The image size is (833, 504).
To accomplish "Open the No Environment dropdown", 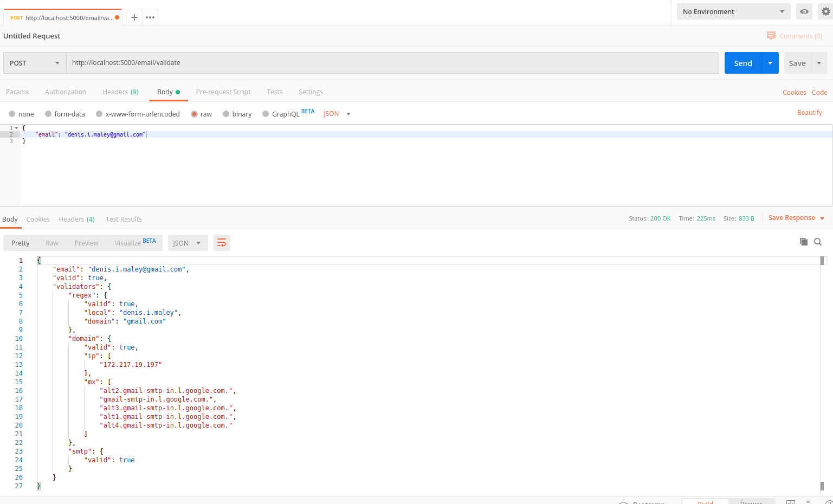I will pos(733,11).
